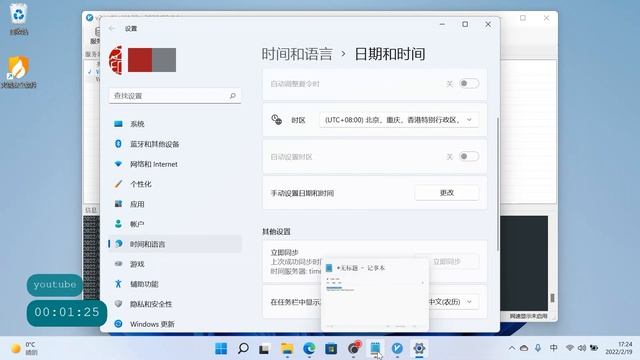Launch Microsoft Edge from the taskbar
This screenshot has height=360, width=640.
point(309,349)
